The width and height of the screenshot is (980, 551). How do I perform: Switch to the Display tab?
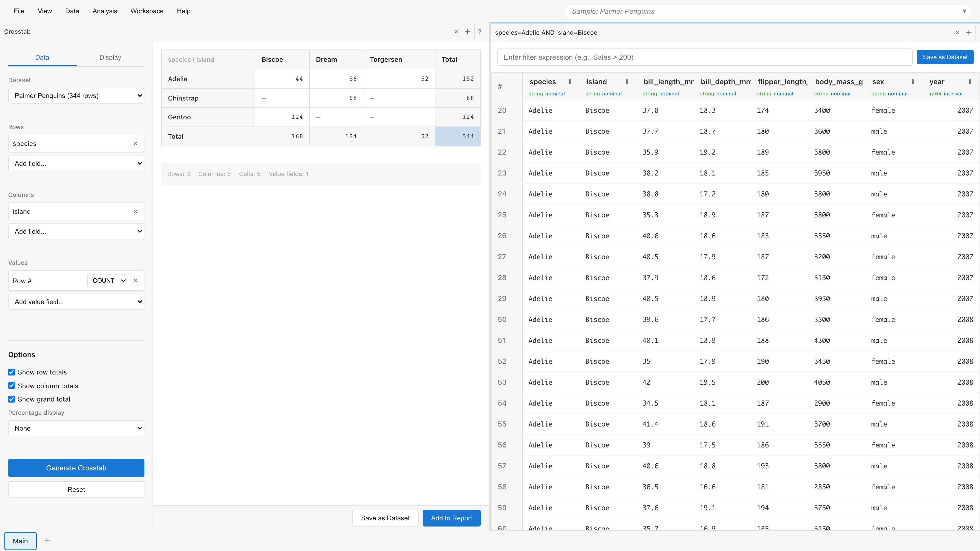pos(110,57)
